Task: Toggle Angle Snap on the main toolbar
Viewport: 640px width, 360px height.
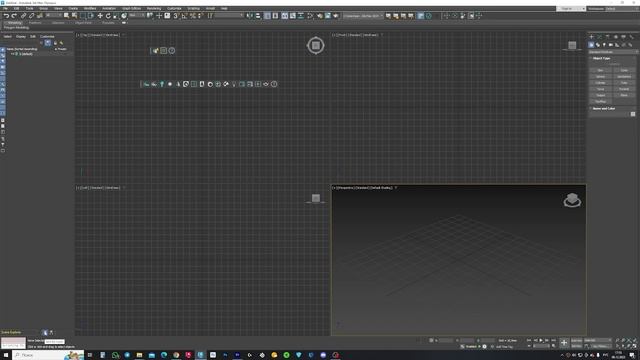Action: (x=184, y=16)
